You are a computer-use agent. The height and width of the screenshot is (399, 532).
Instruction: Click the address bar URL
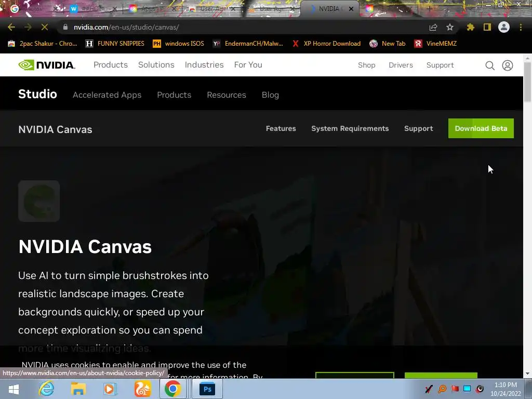click(126, 27)
